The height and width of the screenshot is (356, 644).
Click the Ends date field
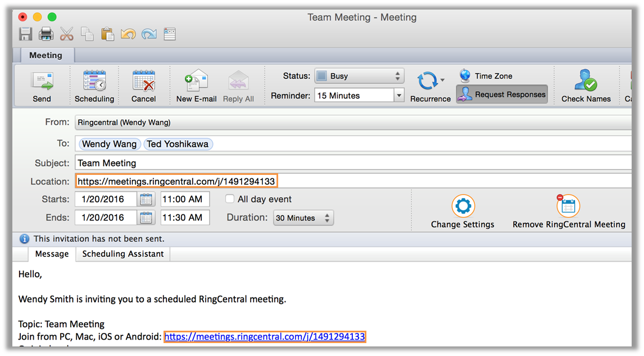click(106, 218)
